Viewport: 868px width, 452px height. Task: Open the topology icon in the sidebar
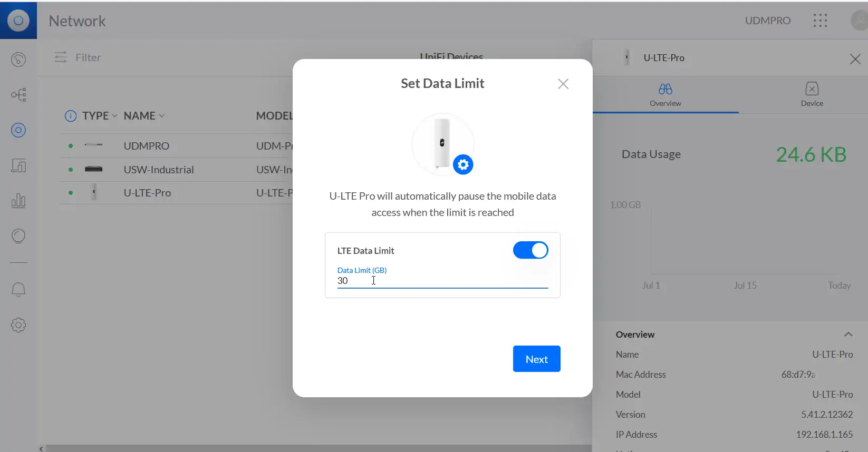pyautogui.click(x=18, y=95)
